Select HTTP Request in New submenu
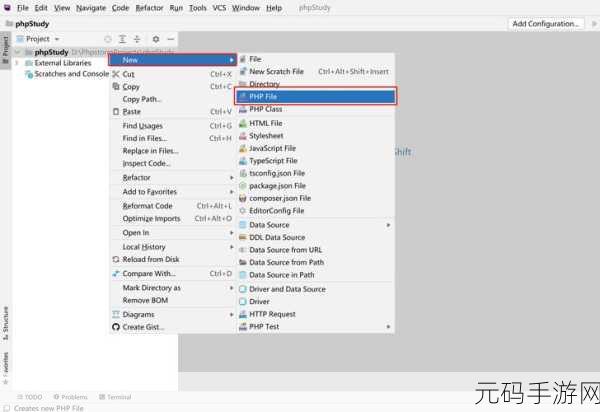This screenshot has height=412, width=600. tap(316, 314)
